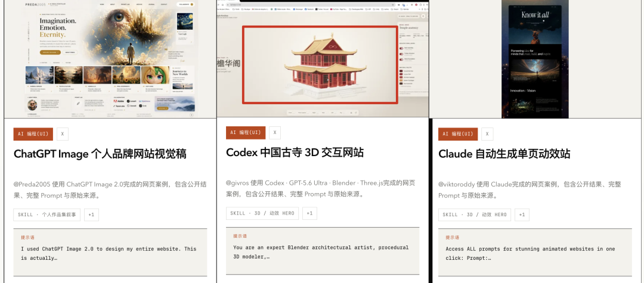Screen dimensions: 644x283
Task: Click the 提示语 label on the ChatGPT Image card
Action: pyautogui.click(x=28, y=238)
